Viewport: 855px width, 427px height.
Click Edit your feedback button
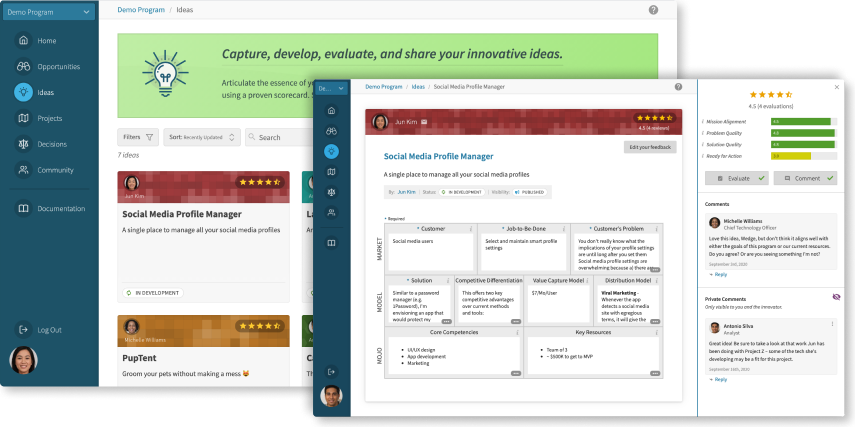coord(650,147)
